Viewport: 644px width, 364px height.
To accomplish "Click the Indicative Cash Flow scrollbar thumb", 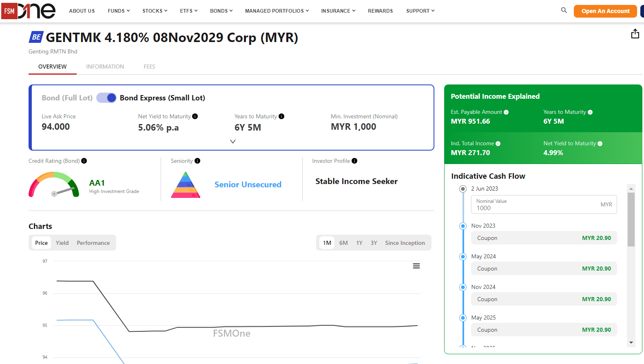I will pyautogui.click(x=631, y=220).
